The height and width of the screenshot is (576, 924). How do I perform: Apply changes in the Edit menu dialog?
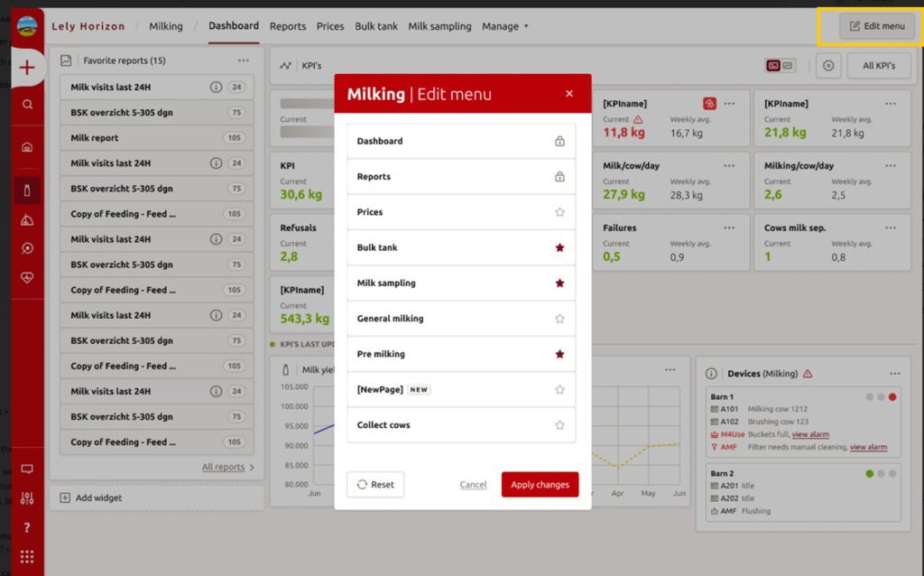pyautogui.click(x=540, y=485)
